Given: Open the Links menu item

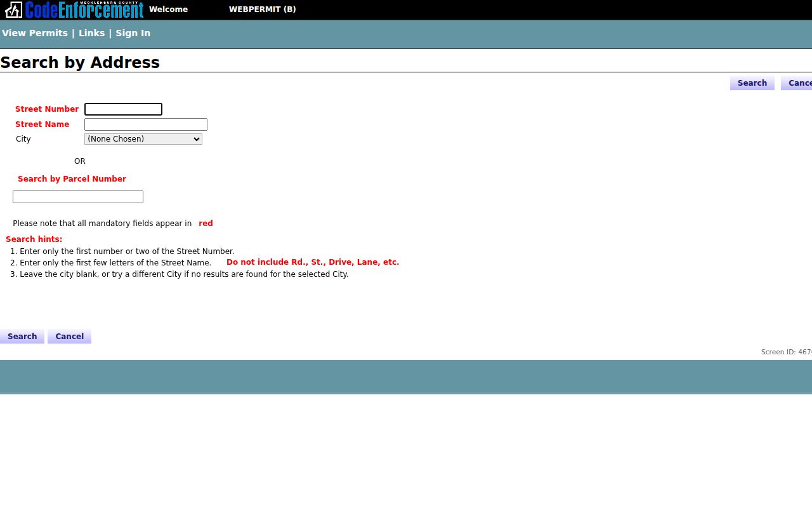Looking at the screenshot, I should click(x=91, y=33).
